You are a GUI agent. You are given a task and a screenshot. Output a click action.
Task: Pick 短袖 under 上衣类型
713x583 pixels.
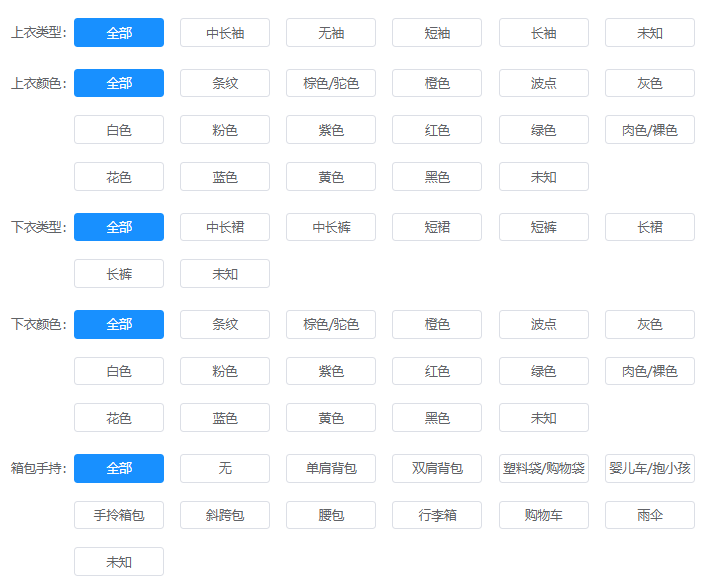[x=437, y=33]
